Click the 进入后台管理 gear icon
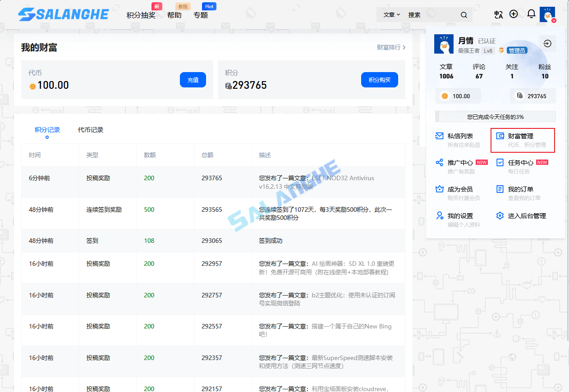Image resolution: width=569 pixels, height=392 pixels. point(500,215)
